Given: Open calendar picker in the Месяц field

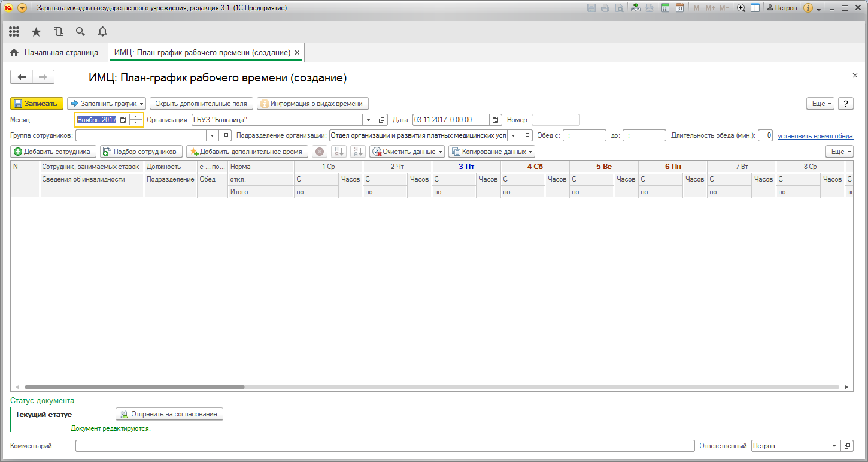Looking at the screenshot, I should 123,120.
